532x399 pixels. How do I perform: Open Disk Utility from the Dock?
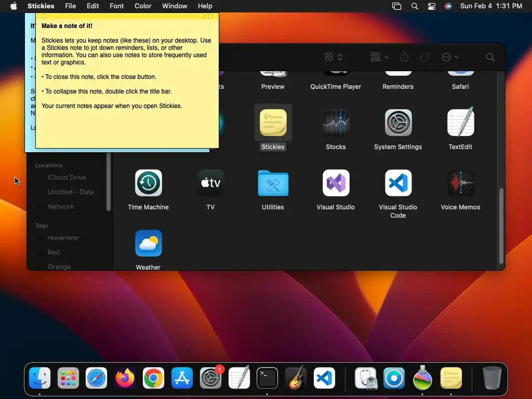(365, 378)
